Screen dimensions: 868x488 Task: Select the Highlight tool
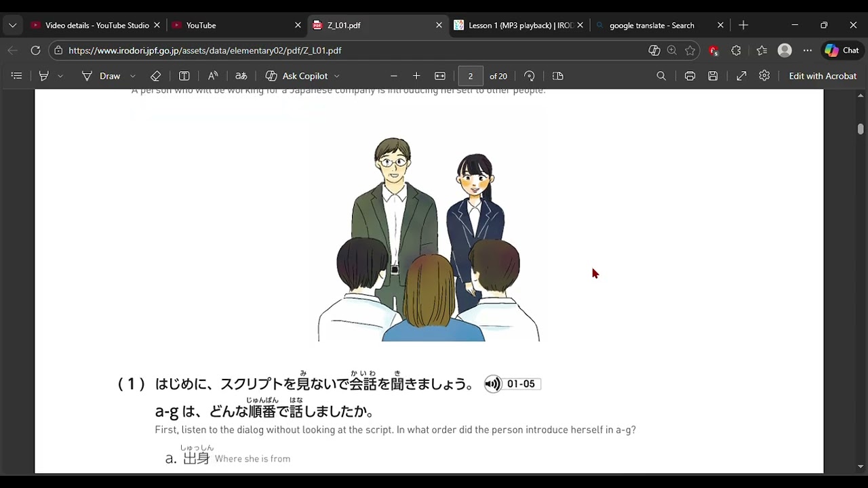point(44,76)
